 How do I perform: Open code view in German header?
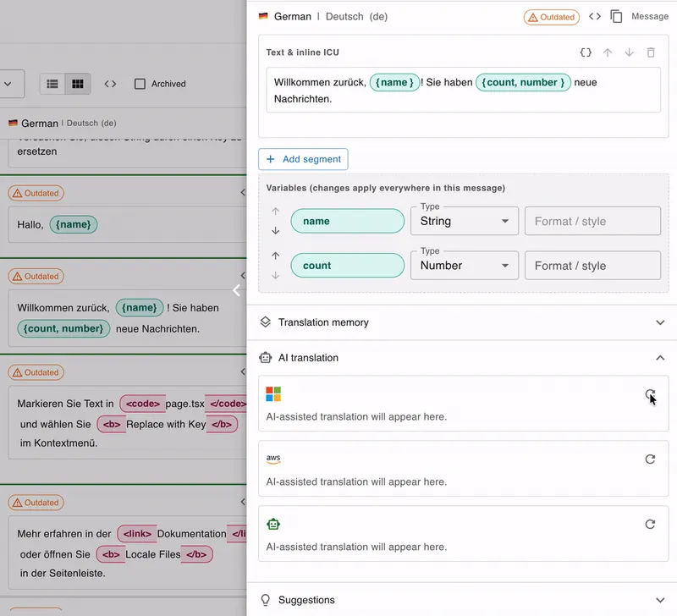(x=595, y=16)
